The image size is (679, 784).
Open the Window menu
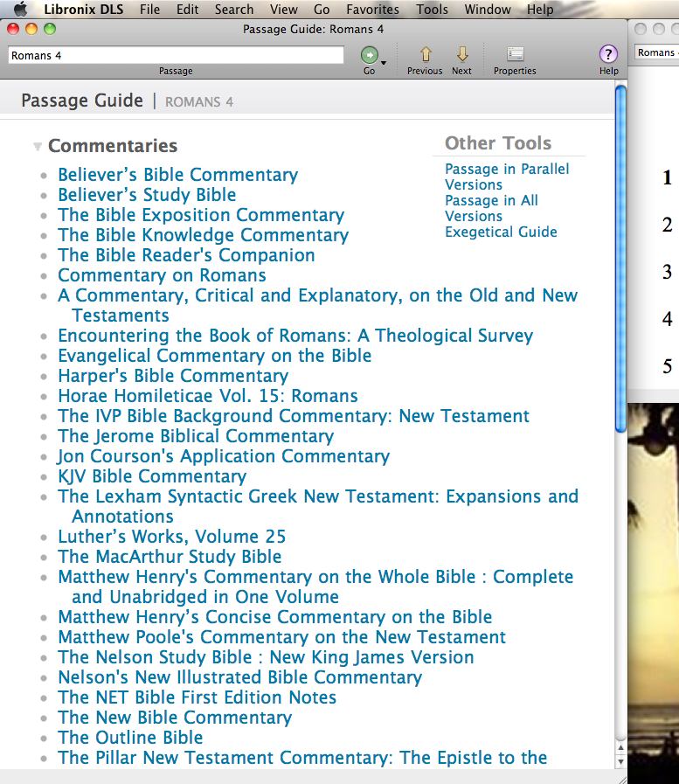point(488,9)
